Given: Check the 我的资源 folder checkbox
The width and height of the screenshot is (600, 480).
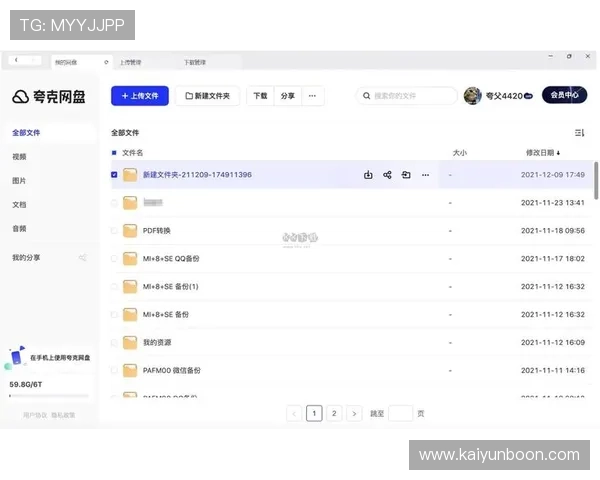Looking at the screenshot, I should tap(114, 342).
